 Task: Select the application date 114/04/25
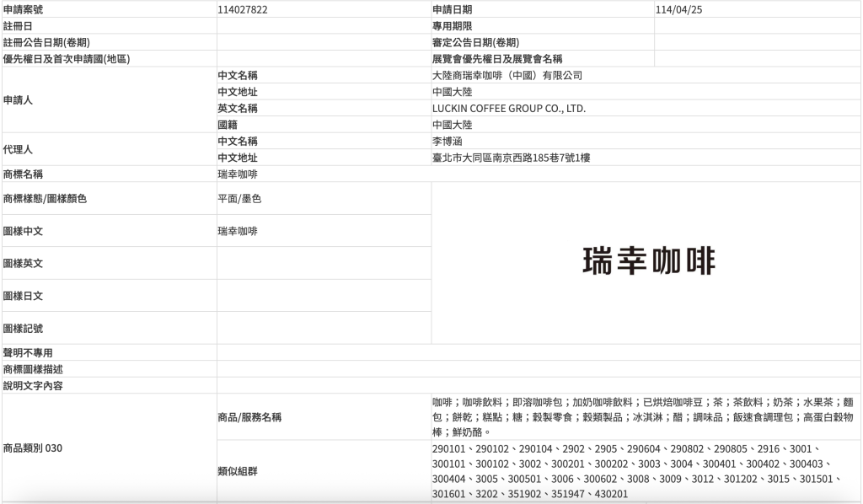[x=679, y=9]
